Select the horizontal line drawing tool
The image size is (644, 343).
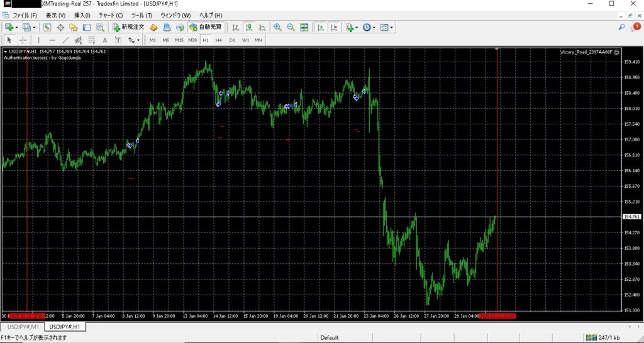(x=52, y=40)
